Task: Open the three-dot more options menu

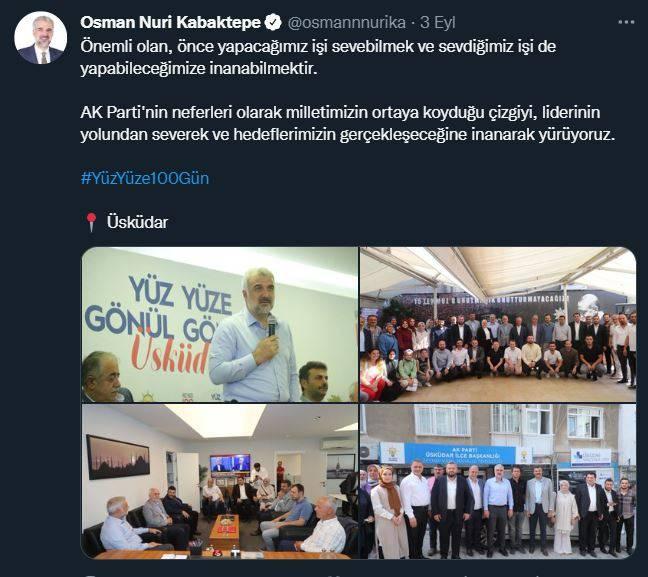Action: coord(626,22)
